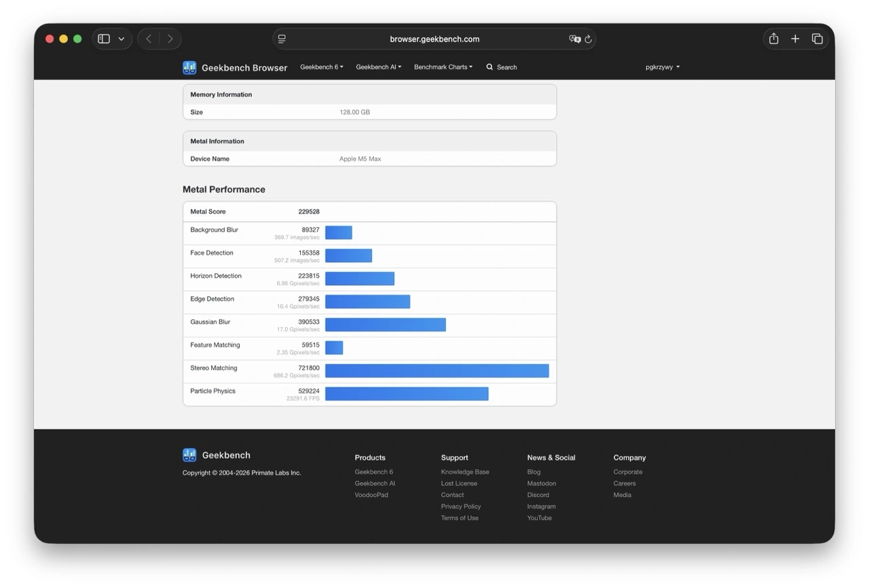
Task: Click the browser.geekbench.com address field
Action: point(434,39)
